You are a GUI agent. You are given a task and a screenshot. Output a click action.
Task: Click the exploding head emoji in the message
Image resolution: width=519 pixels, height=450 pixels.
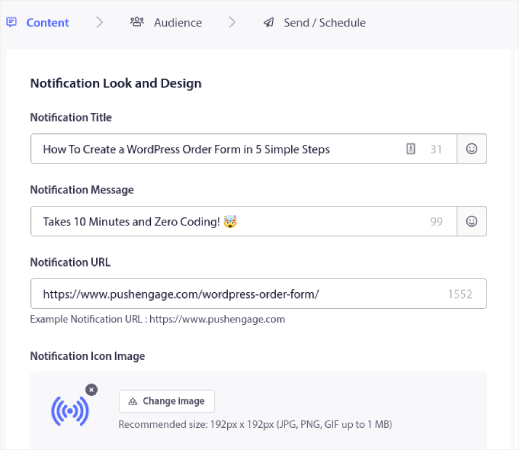click(x=230, y=221)
